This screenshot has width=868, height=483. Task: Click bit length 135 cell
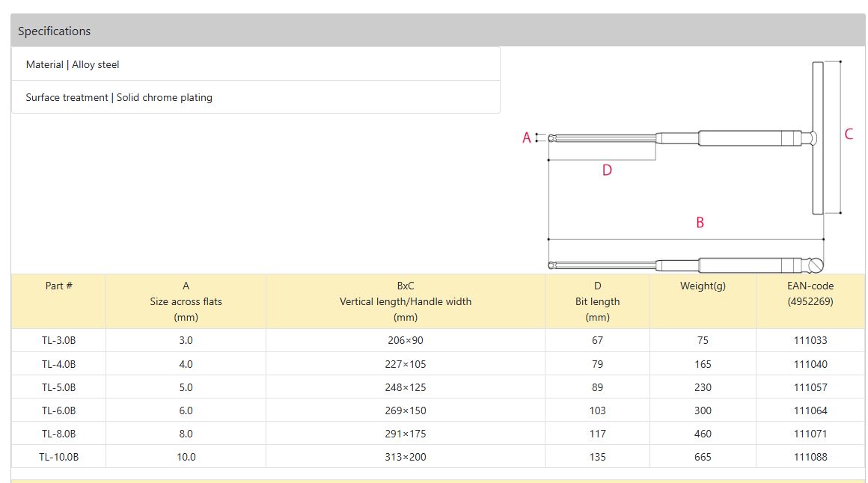[x=597, y=457]
